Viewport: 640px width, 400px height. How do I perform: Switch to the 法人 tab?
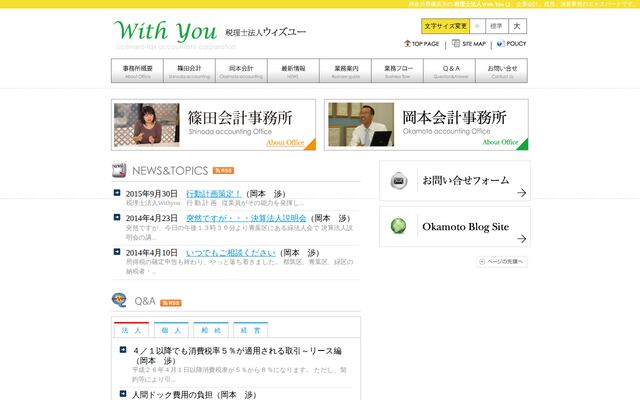[131, 330]
